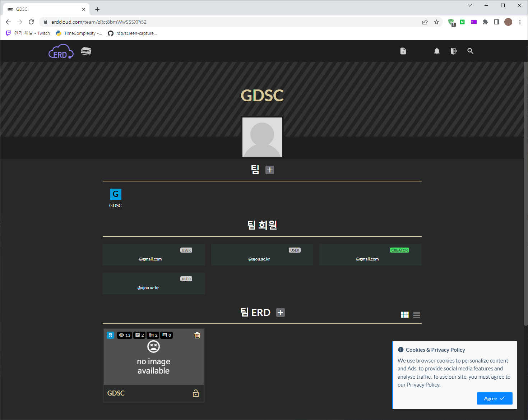The width and height of the screenshot is (528, 420).
Task: Switch to list view of ERDs
Action: coord(417,315)
